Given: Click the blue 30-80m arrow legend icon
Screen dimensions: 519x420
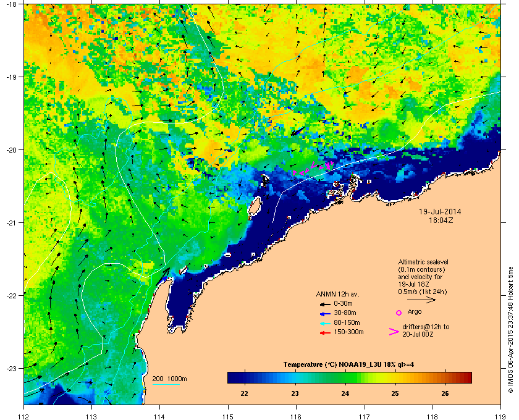Looking at the screenshot, I should click(326, 314).
